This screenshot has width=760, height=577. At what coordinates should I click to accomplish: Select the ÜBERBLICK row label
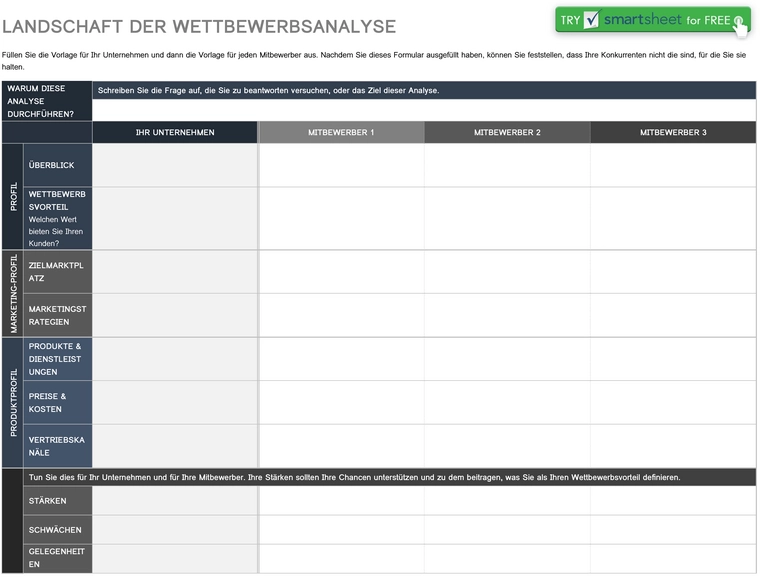pos(58,165)
